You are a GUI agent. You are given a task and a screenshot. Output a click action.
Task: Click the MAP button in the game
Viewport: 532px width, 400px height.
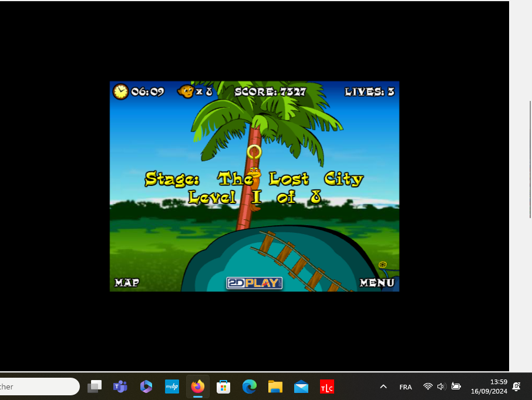(x=127, y=283)
